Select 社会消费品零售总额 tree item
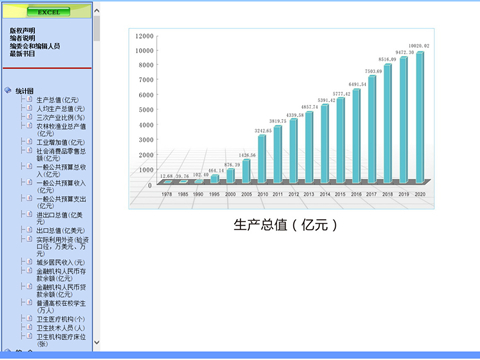Screen dimensions: 480x360 (61, 155)
